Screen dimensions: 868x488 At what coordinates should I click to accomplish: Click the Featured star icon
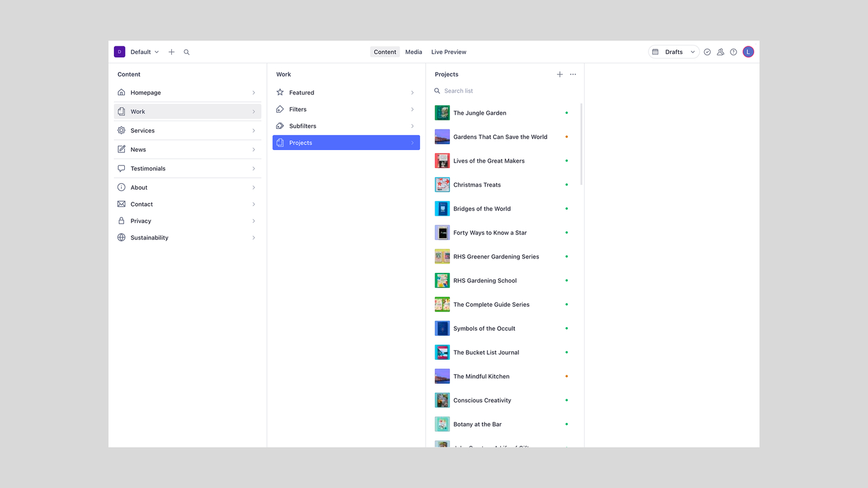[280, 92]
